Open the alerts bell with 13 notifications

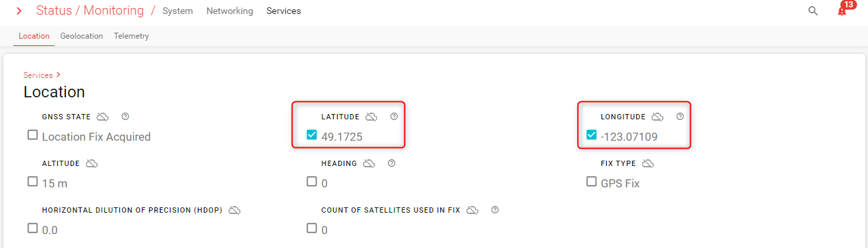click(843, 10)
